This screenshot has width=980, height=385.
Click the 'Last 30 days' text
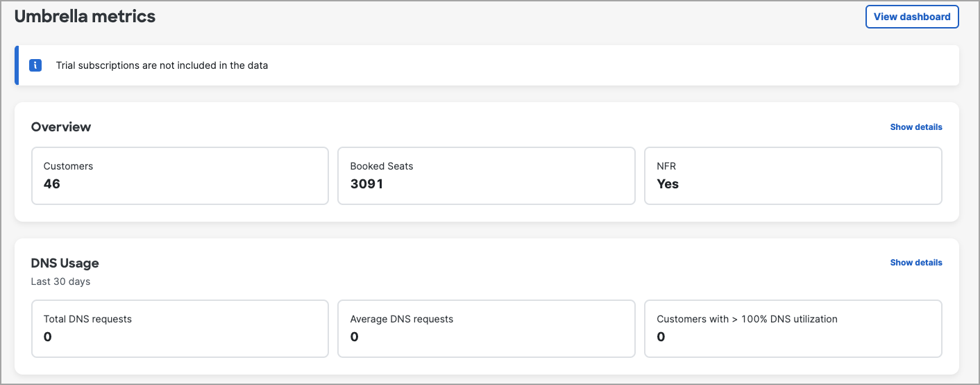(60, 281)
